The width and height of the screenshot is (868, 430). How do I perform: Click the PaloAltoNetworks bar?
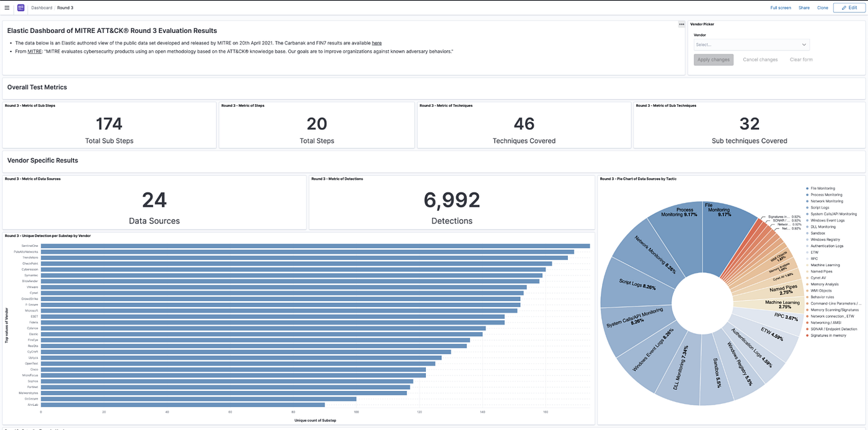coord(308,252)
